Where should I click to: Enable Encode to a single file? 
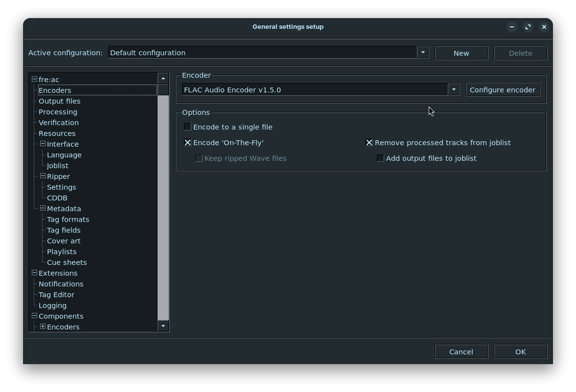(187, 127)
